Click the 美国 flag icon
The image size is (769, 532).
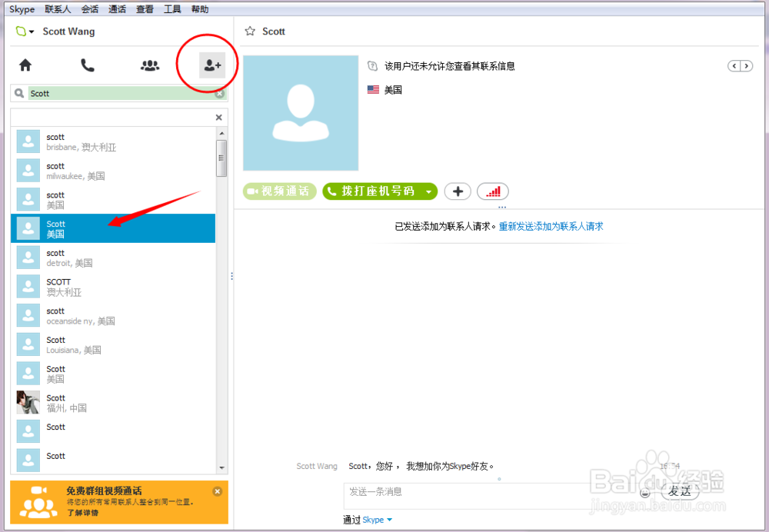pos(373,90)
